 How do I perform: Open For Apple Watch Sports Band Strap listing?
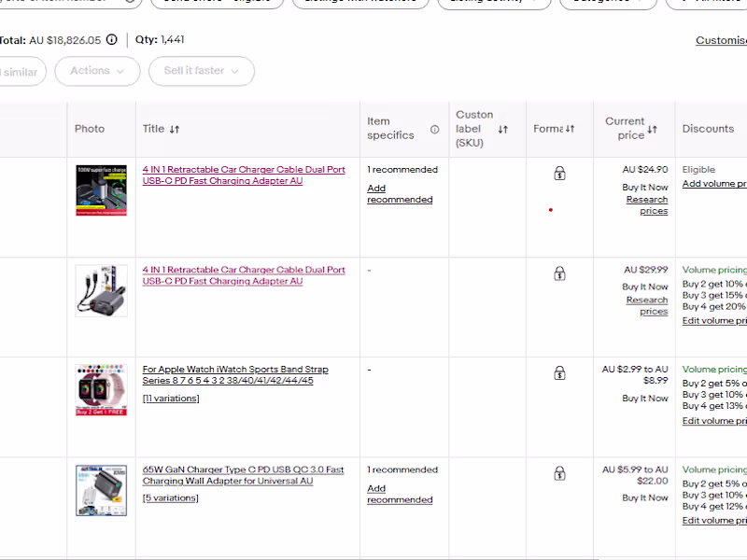point(235,375)
